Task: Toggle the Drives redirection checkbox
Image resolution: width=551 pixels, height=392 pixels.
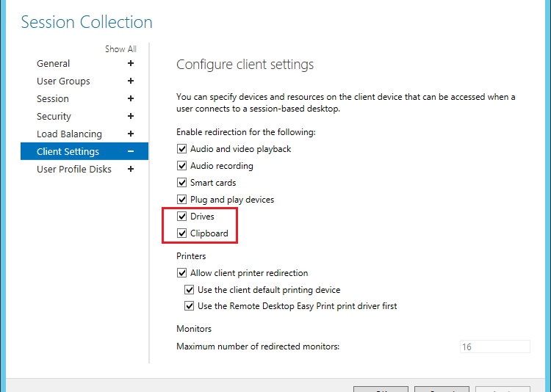Action: pos(182,217)
